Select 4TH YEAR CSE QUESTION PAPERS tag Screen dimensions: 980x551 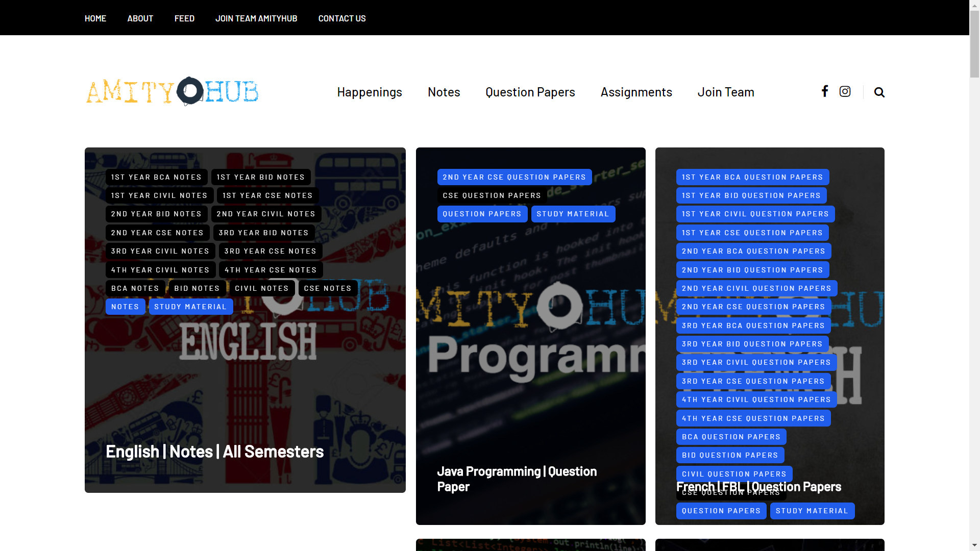tap(753, 418)
